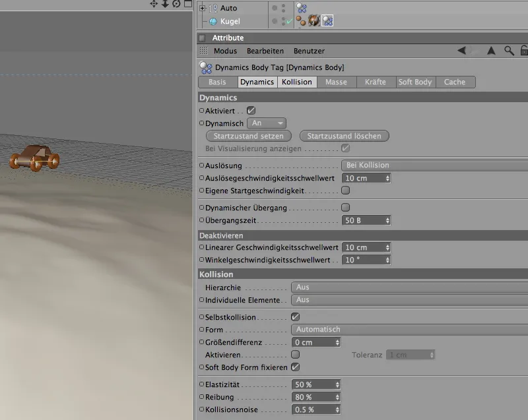The width and height of the screenshot is (528, 420).
Task: Expand the Auto object in hierarchy
Action: [x=203, y=8]
